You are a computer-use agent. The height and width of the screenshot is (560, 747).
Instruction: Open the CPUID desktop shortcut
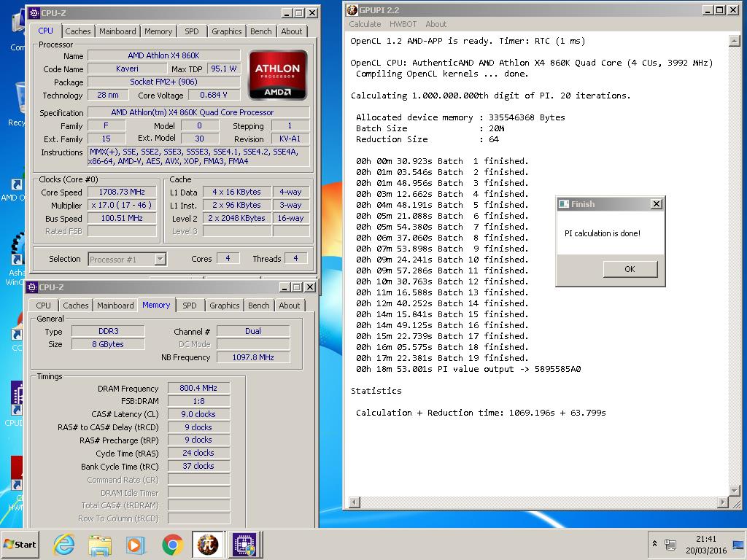coord(15,404)
